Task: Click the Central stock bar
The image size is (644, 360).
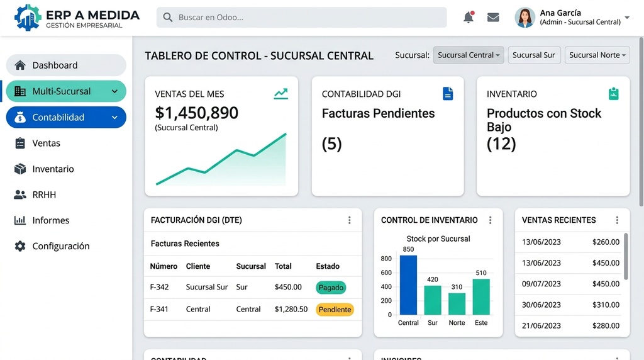Action: click(408, 285)
